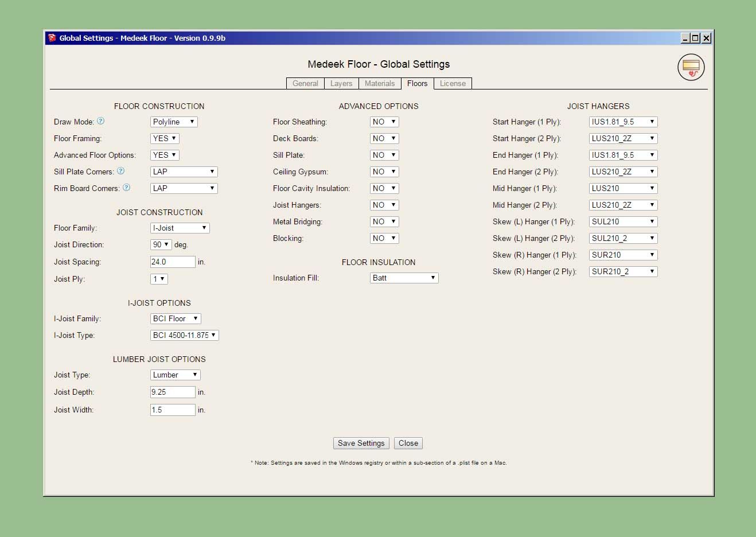756x537 pixels.
Task: Click the Save Settings button
Action: [x=361, y=443]
